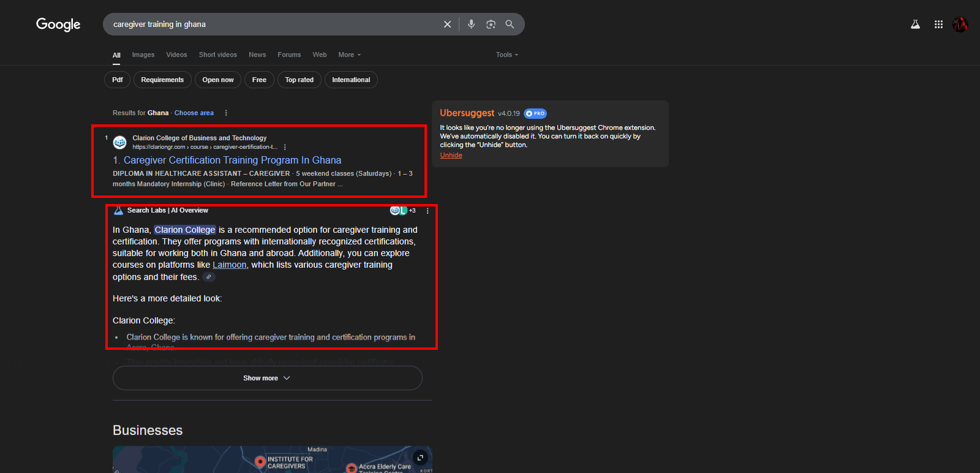Open AI Overview more options menu
The width and height of the screenshot is (980, 473).
tap(428, 211)
